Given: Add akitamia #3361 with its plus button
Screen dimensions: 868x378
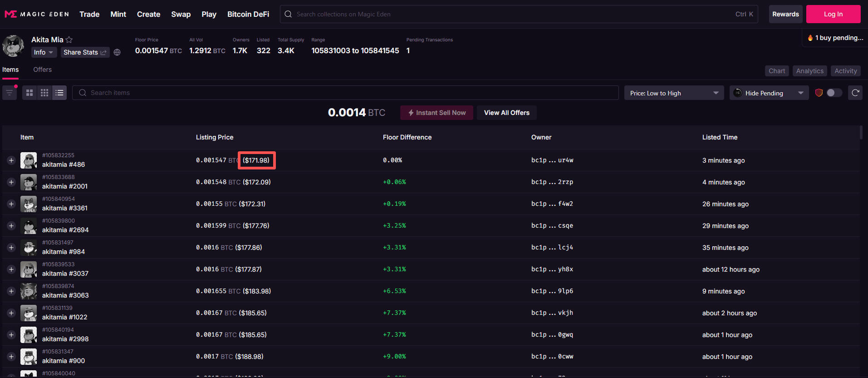Looking at the screenshot, I should pos(11,204).
